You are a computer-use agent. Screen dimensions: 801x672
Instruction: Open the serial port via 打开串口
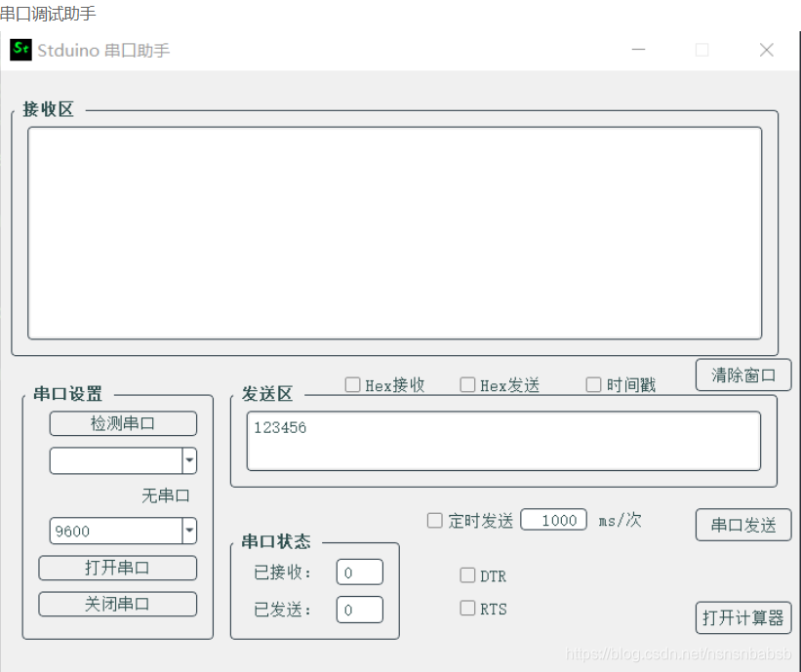click(117, 568)
